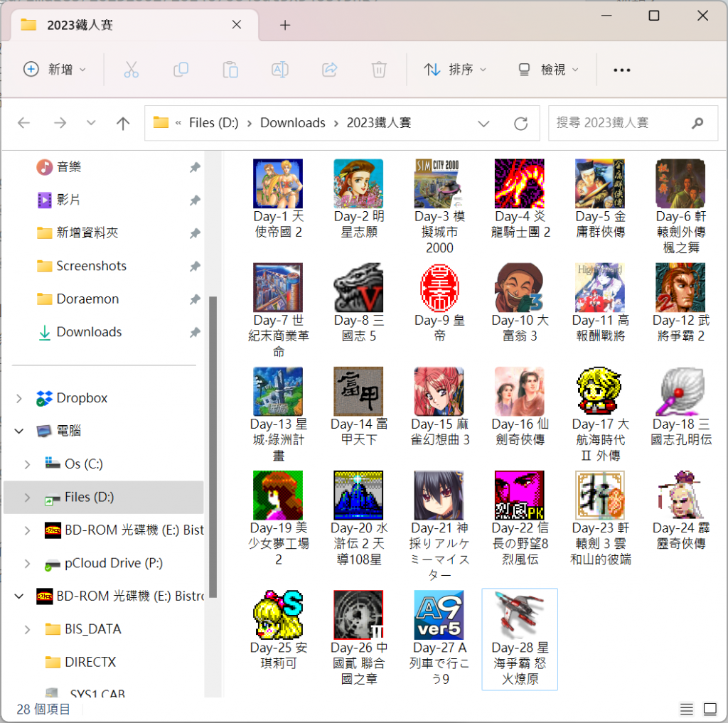Screen dimensions: 728x723
Task: Open Doraemon folder in sidebar
Action: (x=87, y=299)
